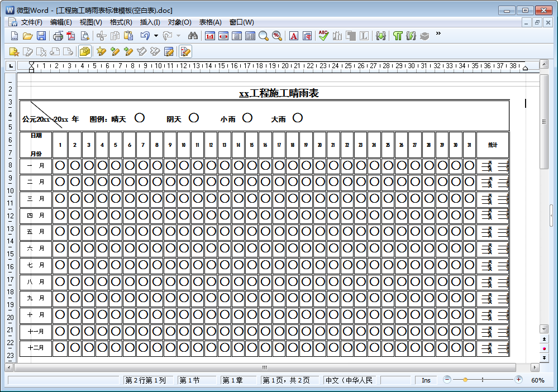Screen dimensions: 558x392
Task: Click the zoom percent icon
Action: [x=277, y=36]
